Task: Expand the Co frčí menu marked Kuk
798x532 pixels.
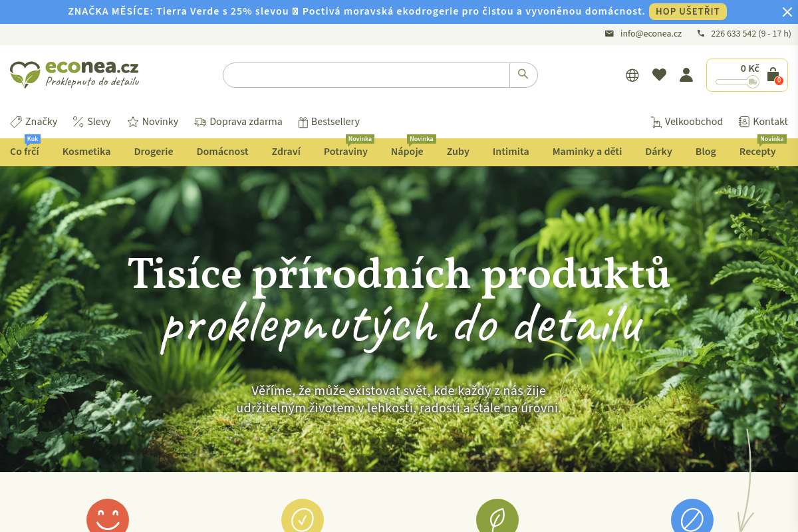Action: tap(25, 152)
